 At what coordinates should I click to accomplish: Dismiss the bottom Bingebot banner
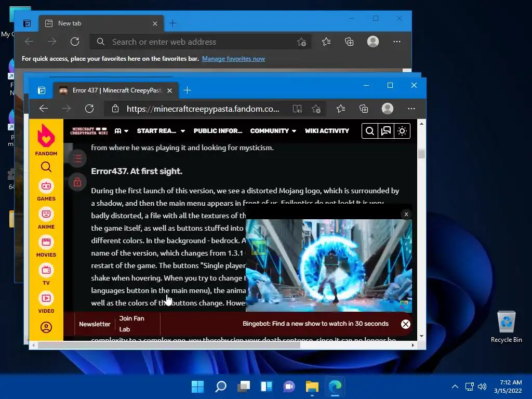tap(405, 324)
